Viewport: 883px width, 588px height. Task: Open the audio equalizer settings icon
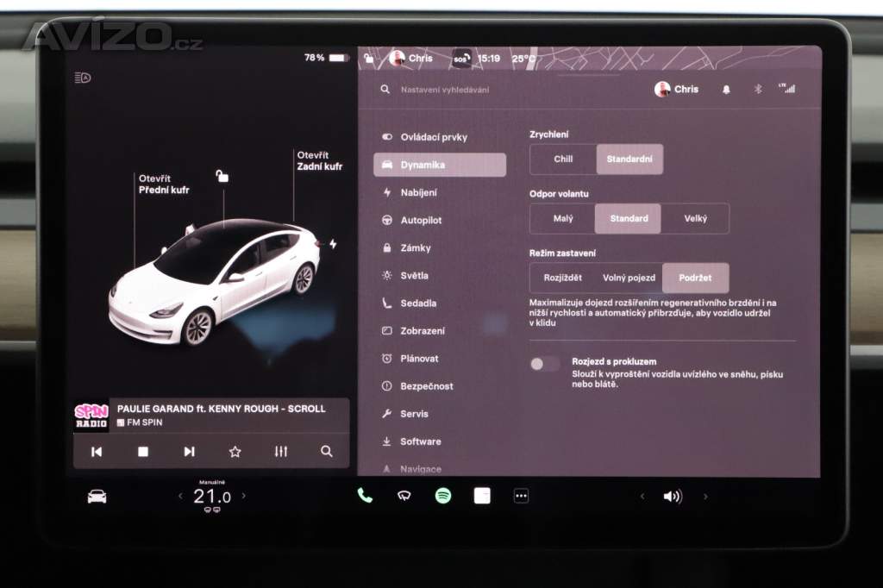(281, 452)
